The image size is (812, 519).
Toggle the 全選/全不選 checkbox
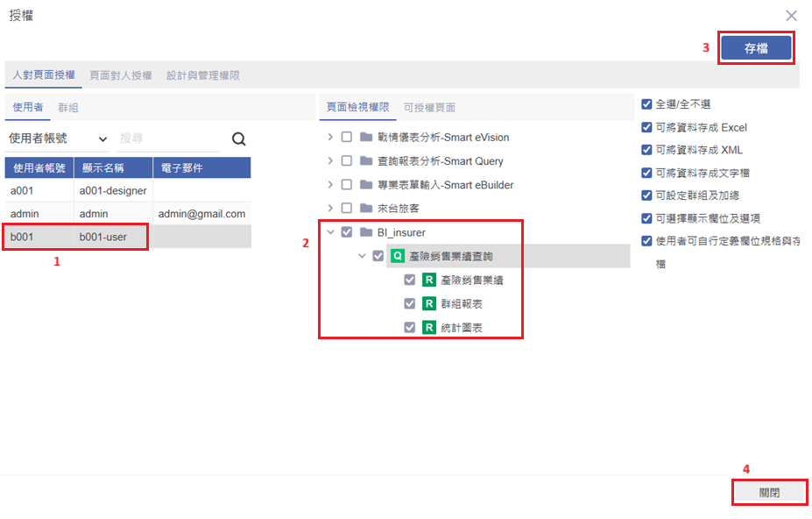coord(646,103)
